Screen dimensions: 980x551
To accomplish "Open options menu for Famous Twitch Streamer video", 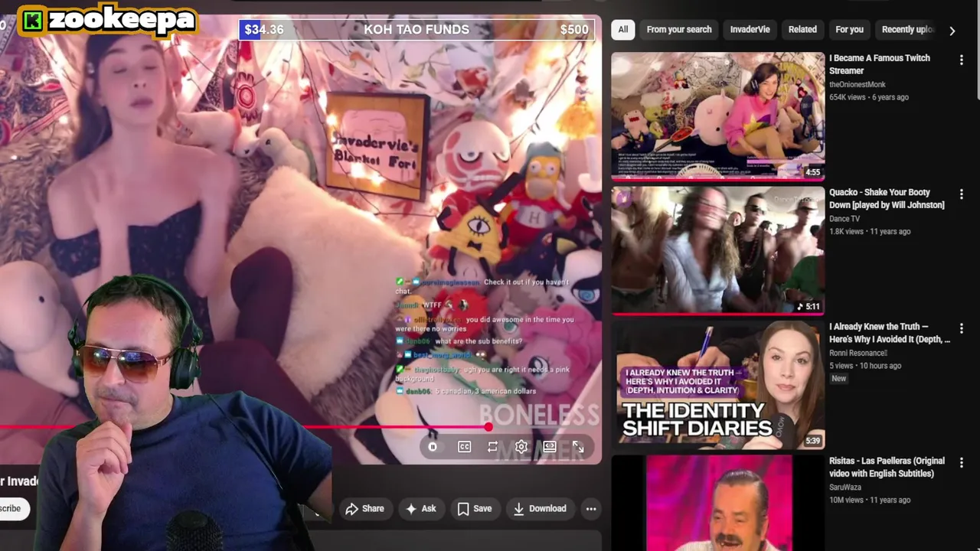I will (962, 60).
